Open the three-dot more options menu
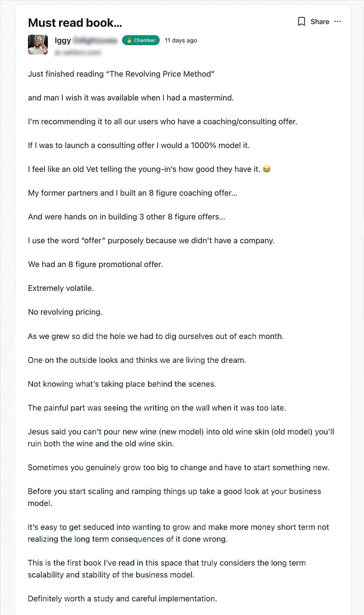Viewport: 364px width, 615px height. click(338, 21)
